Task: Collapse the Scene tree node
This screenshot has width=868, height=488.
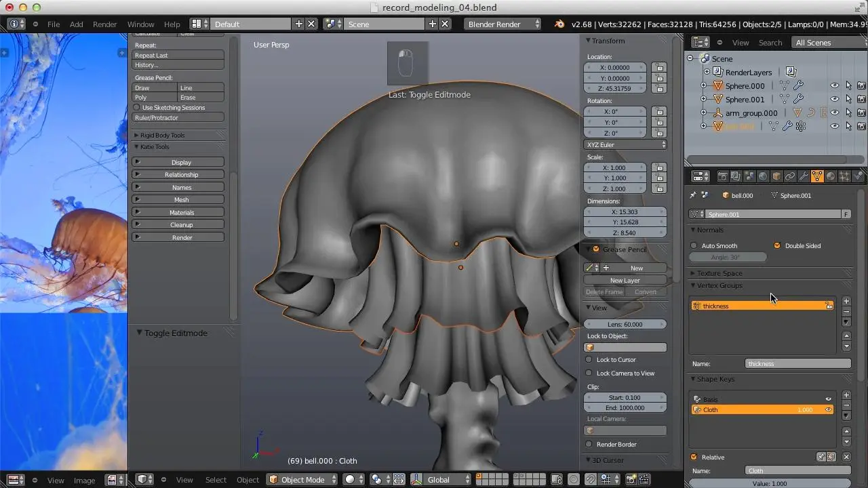Action: 690,59
